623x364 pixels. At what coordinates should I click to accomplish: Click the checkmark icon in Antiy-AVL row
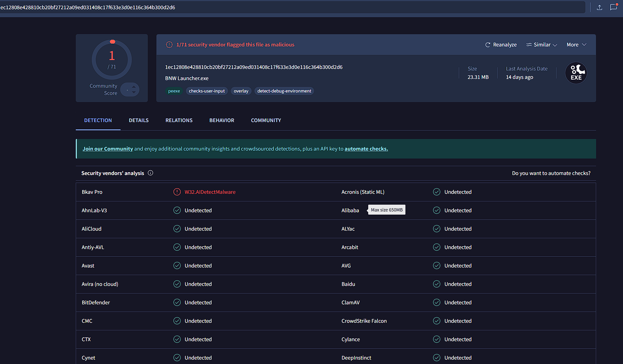click(177, 247)
